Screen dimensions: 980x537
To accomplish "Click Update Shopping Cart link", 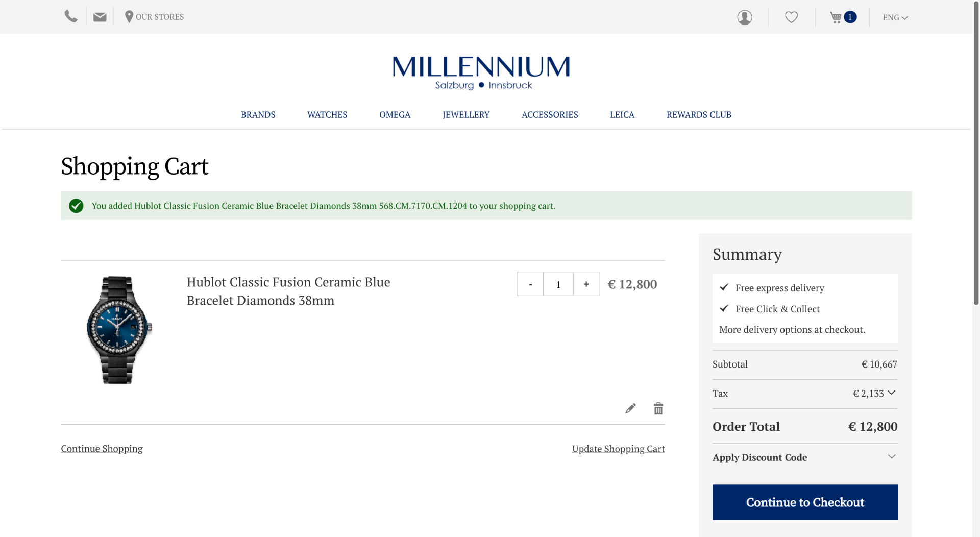I will pos(618,449).
